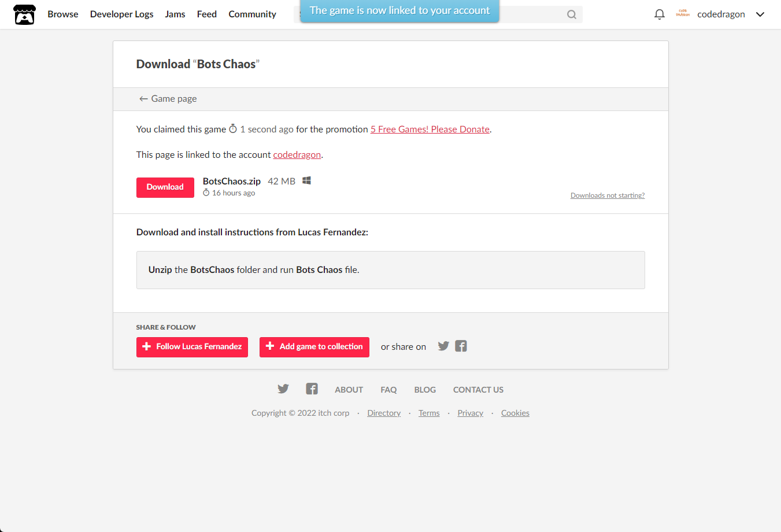Go to Developer Logs

pos(122,14)
